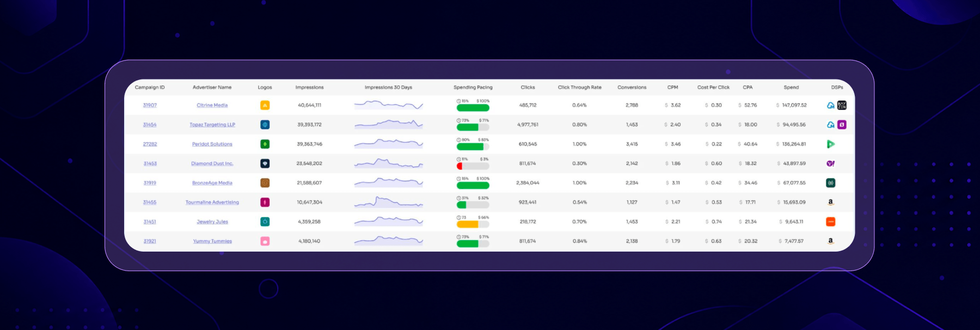Click the Kayzen DSP icon in Citrine Media row
This screenshot has width=980, height=330.
842,105
